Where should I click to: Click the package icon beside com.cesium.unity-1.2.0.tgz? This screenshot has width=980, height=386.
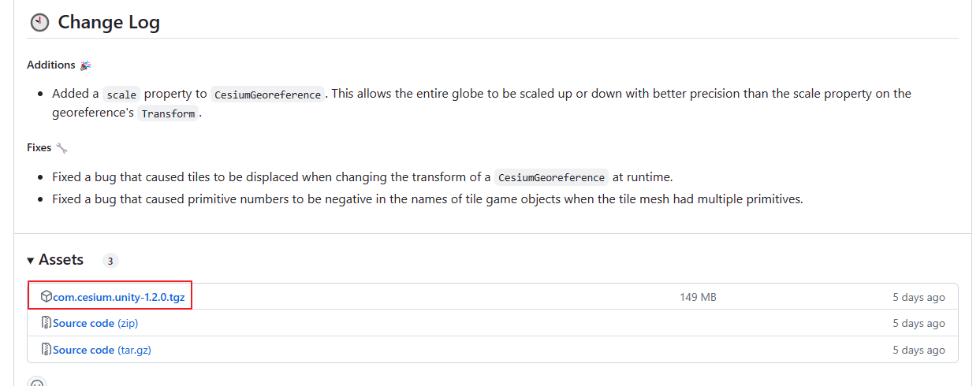(x=47, y=297)
